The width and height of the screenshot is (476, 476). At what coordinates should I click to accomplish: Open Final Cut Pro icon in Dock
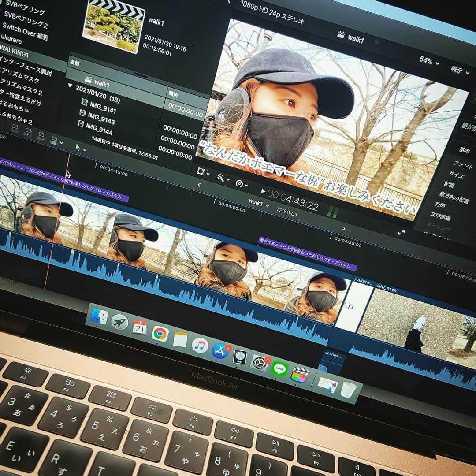click(300, 375)
